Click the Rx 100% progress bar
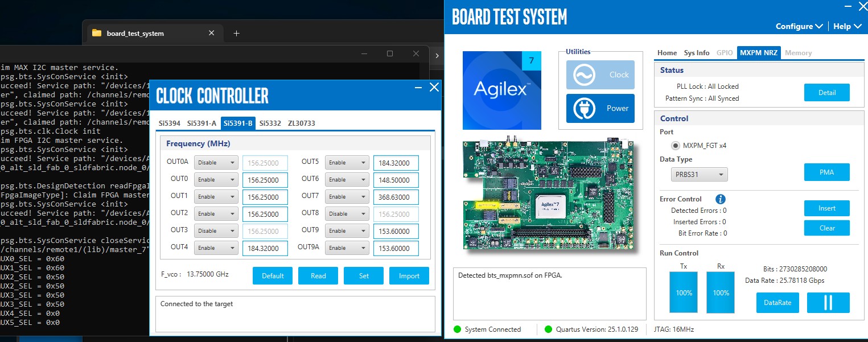868x342 pixels. pyautogui.click(x=721, y=292)
